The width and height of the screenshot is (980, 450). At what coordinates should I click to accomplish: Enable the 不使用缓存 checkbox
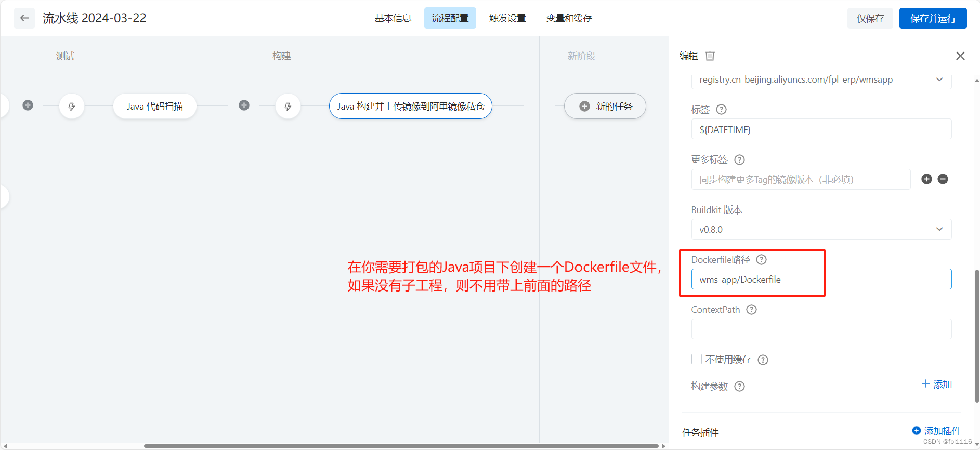pos(697,359)
